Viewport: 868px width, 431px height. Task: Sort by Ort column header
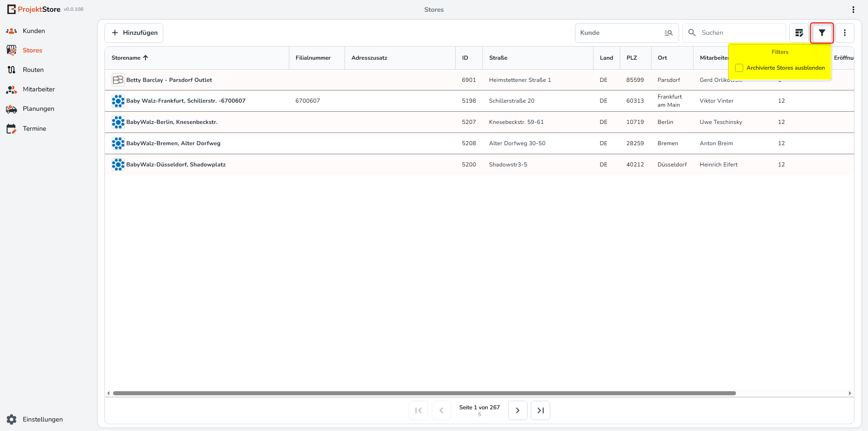(x=662, y=58)
